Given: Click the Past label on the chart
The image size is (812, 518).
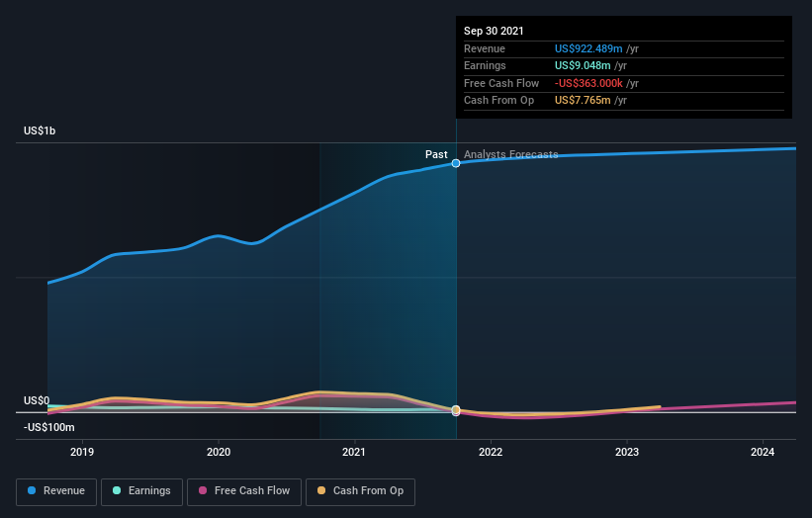Looking at the screenshot, I should (x=436, y=154).
